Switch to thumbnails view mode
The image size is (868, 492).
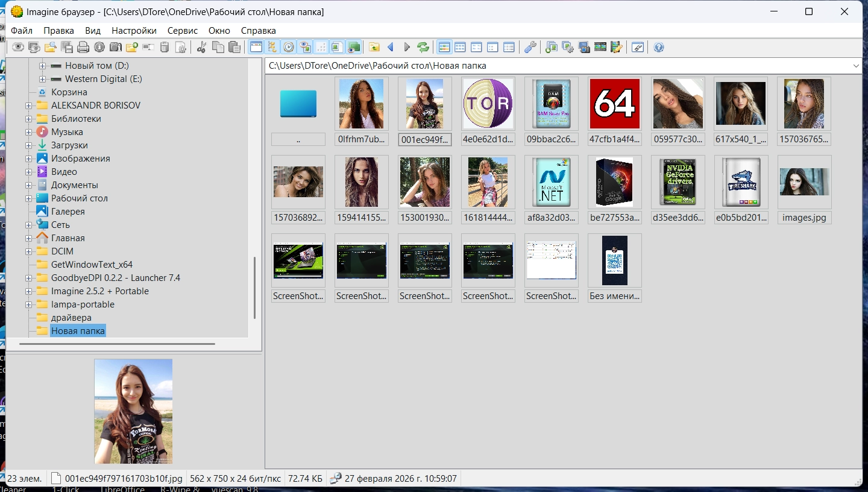[444, 47]
